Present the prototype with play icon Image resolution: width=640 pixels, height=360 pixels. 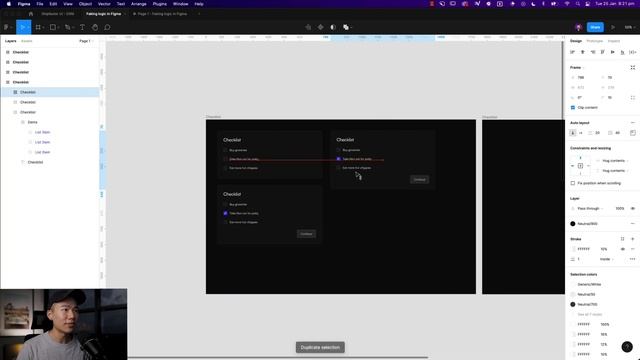tap(613, 27)
